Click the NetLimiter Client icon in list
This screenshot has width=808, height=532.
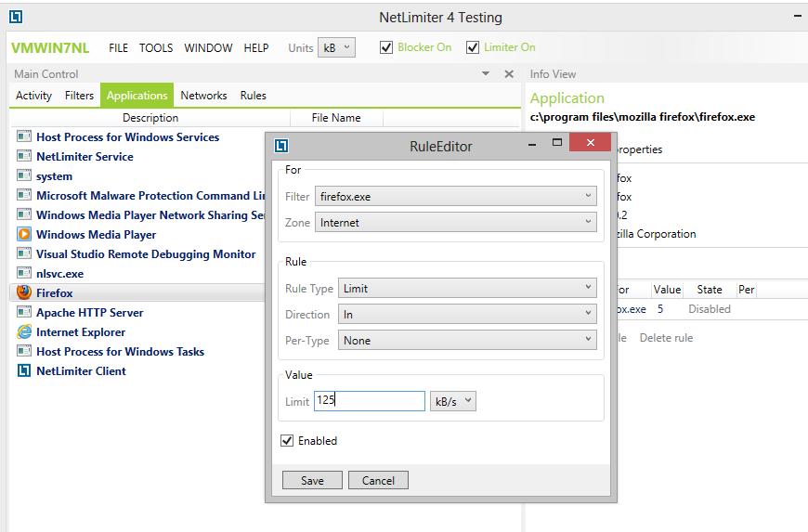point(24,370)
